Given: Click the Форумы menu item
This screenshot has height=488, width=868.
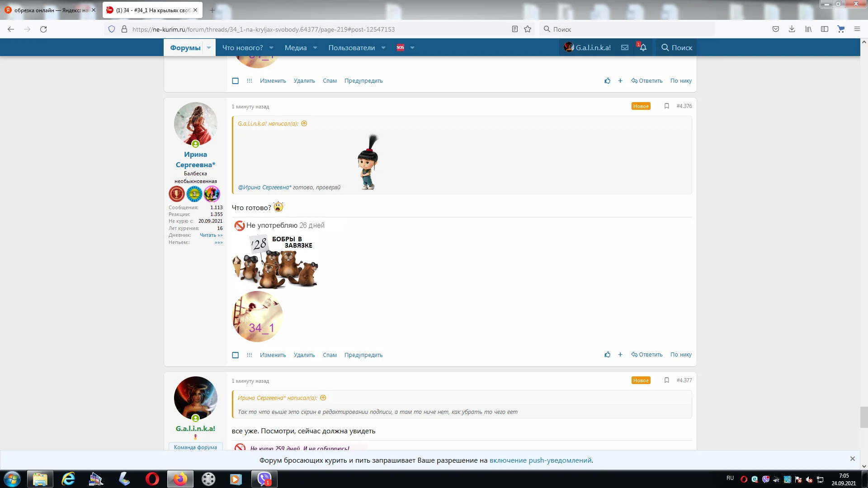Looking at the screenshot, I should pyautogui.click(x=185, y=47).
